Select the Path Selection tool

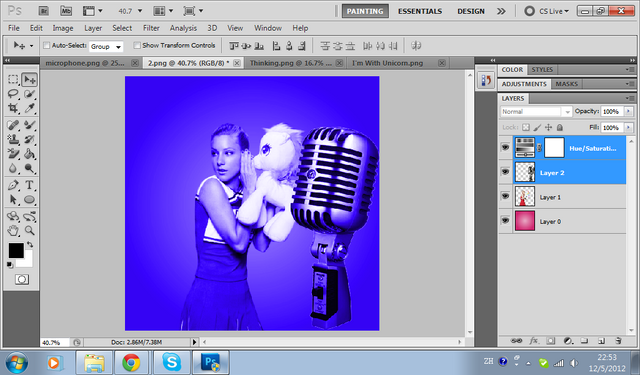(x=13, y=200)
